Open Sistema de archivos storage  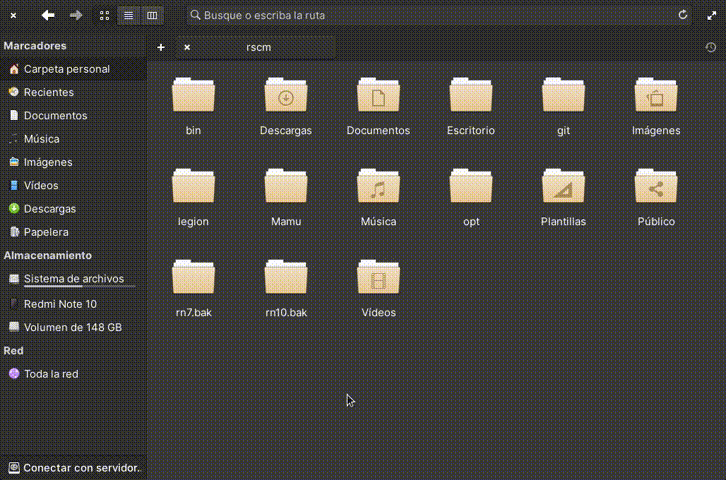tap(73, 279)
